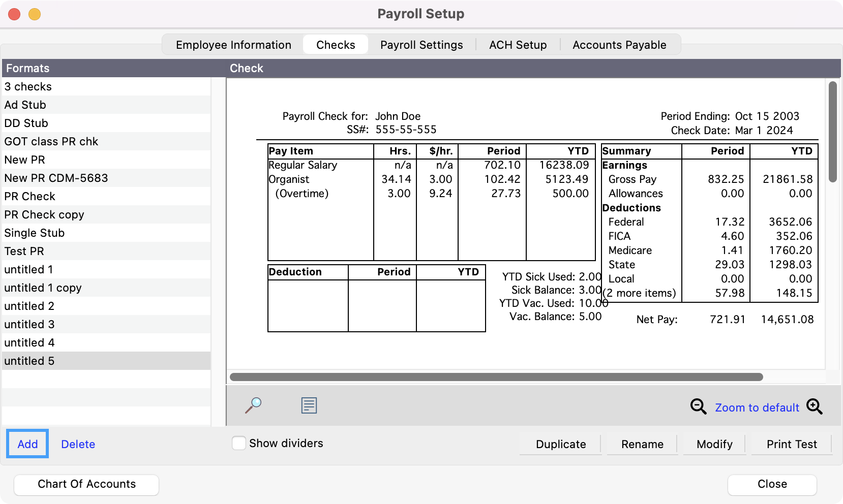Select the GOT class PR chk format
Viewport: 843px width, 504px height.
tap(51, 141)
